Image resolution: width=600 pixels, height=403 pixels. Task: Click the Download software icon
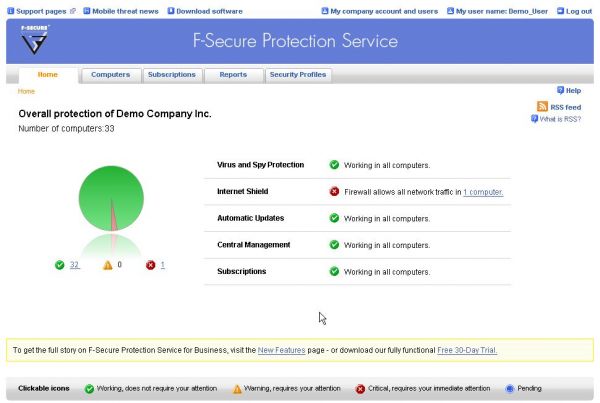coord(171,11)
